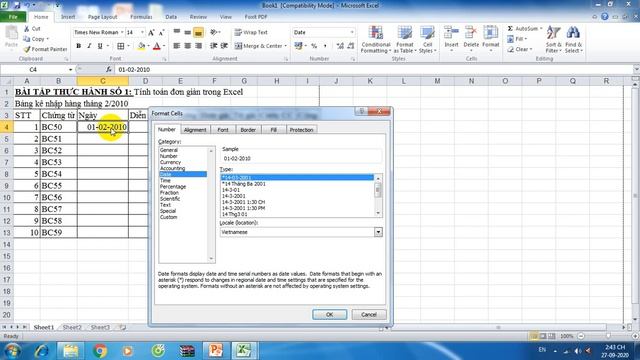Switch to the Page Layout ribbon tab

click(102, 17)
